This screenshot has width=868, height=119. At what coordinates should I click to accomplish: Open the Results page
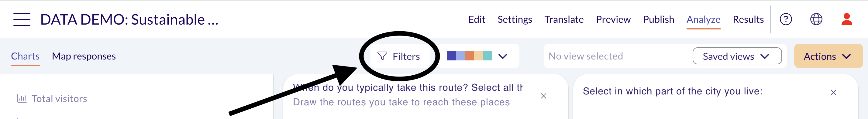coord(748,19)
